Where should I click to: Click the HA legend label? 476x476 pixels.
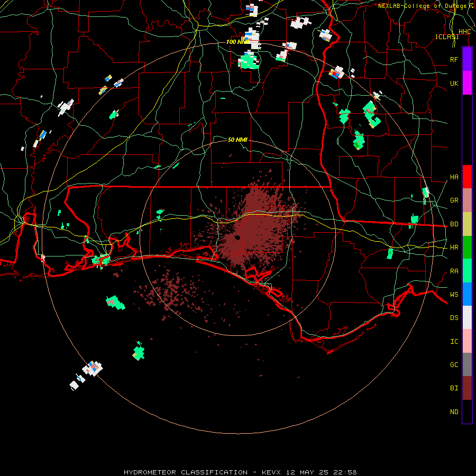(454, 177)
